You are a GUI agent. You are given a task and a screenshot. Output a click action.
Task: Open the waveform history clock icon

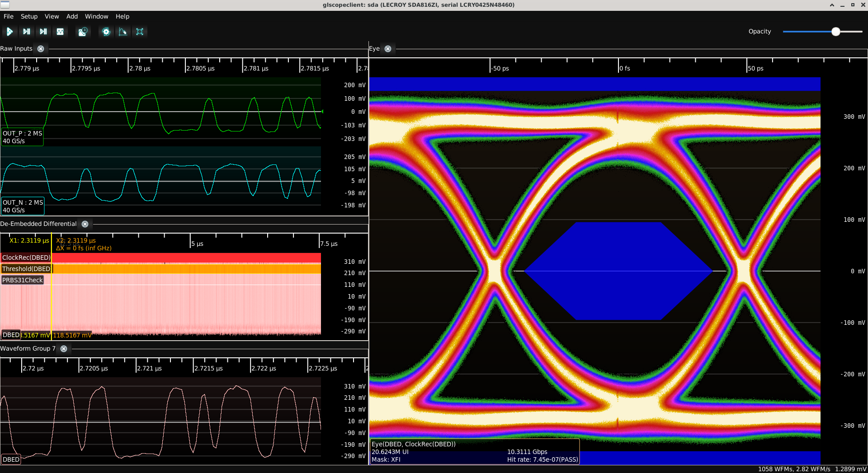click(x=83, y=32)
